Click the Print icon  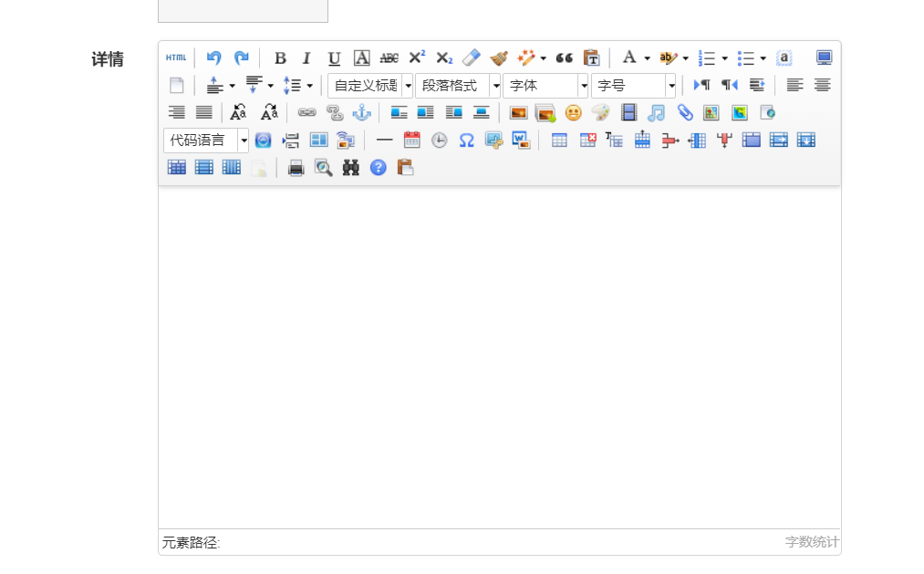pos(295,167)
